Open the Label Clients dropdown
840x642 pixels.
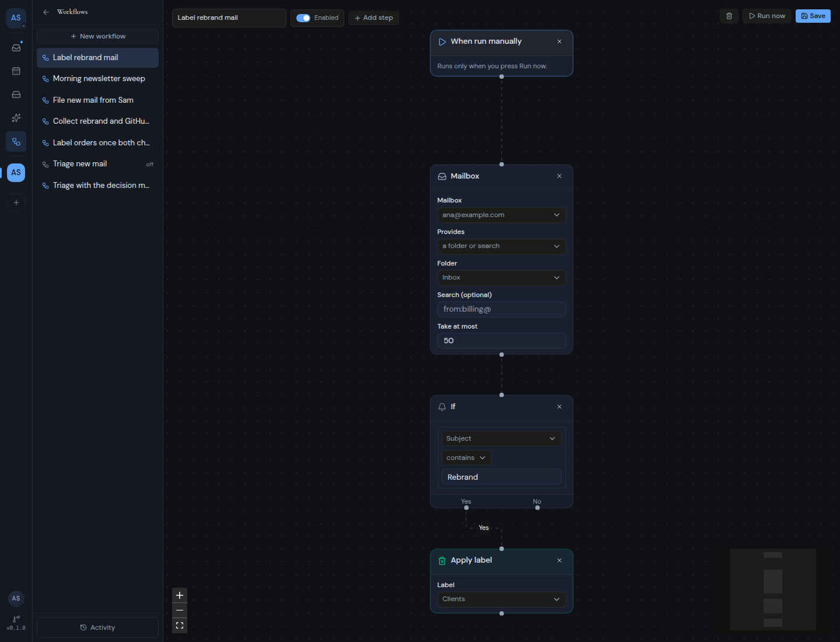click(x=502, y=599)
